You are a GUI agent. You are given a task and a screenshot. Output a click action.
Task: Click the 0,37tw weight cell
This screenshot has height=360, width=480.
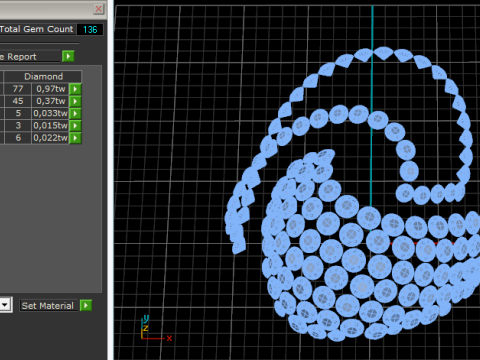pos(50,101)
